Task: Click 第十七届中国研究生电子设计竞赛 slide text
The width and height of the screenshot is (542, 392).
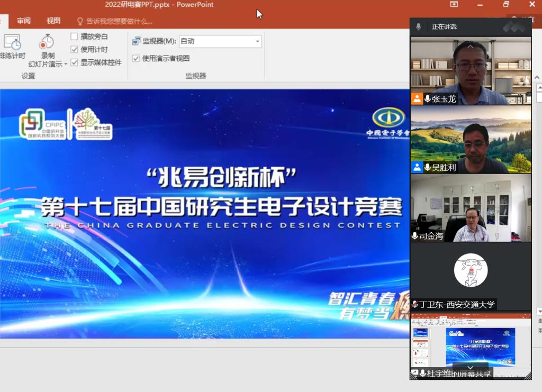Action: 222,206
